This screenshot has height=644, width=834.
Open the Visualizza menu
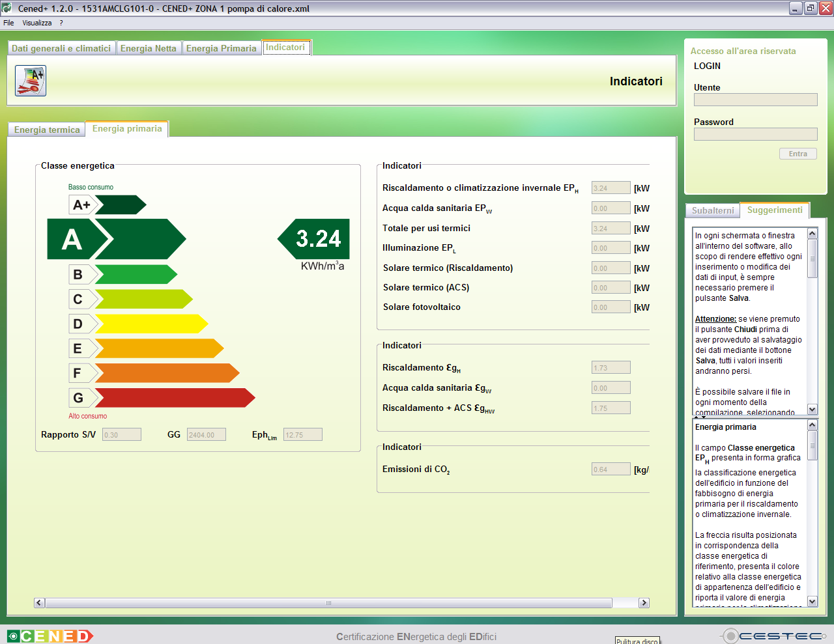[x=37, y=23]
